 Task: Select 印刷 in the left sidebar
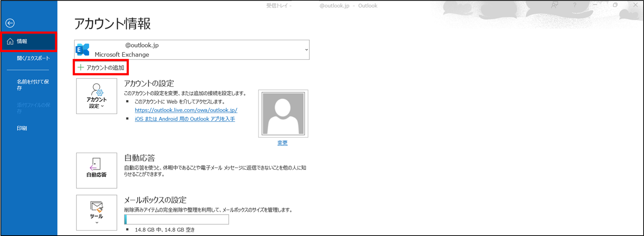coord(22,128)
